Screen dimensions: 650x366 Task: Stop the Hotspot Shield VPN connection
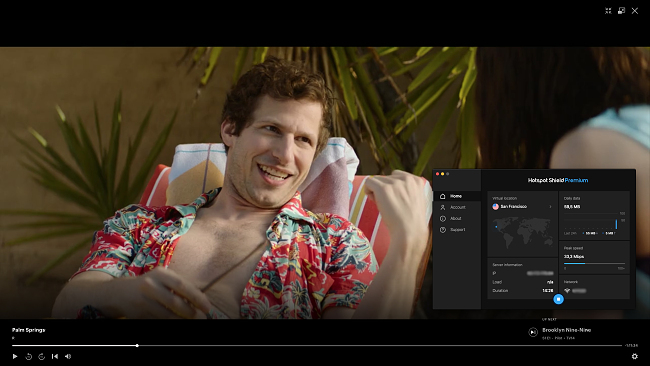(x=558, y=299)
